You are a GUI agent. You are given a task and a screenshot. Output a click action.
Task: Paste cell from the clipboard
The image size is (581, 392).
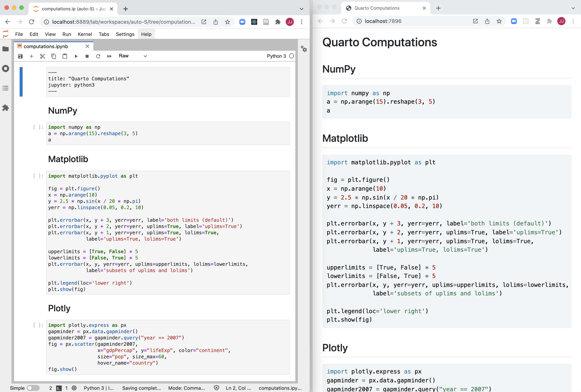pos(65,56)
